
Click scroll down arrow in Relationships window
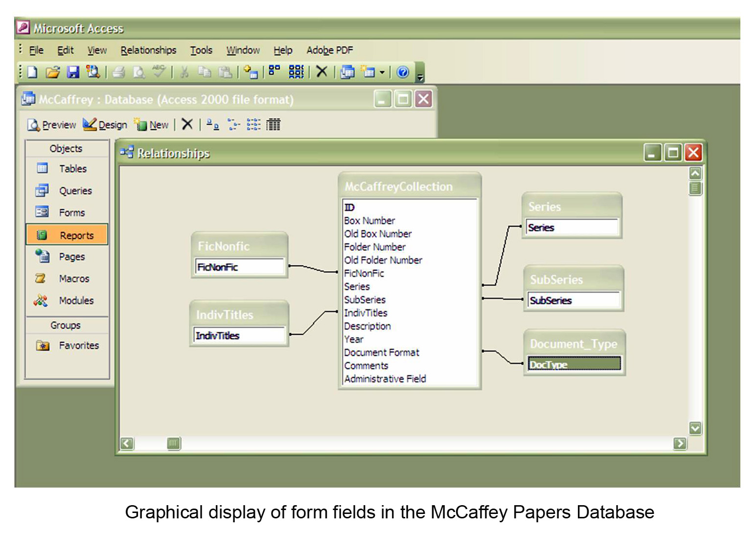695,428
